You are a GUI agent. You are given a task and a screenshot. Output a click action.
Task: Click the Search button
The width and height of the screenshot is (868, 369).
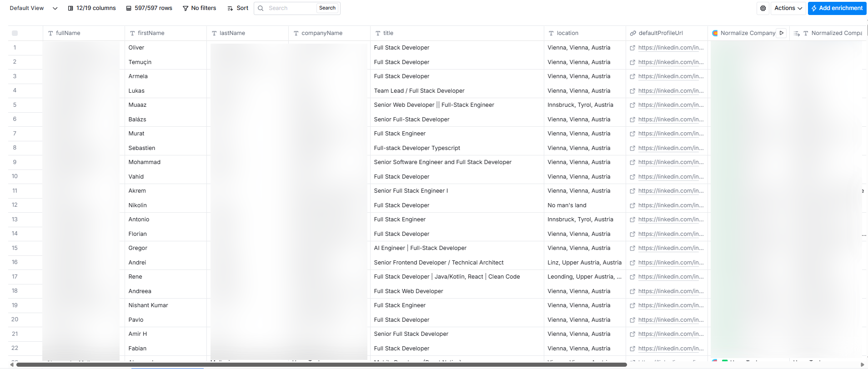[327, 8]
